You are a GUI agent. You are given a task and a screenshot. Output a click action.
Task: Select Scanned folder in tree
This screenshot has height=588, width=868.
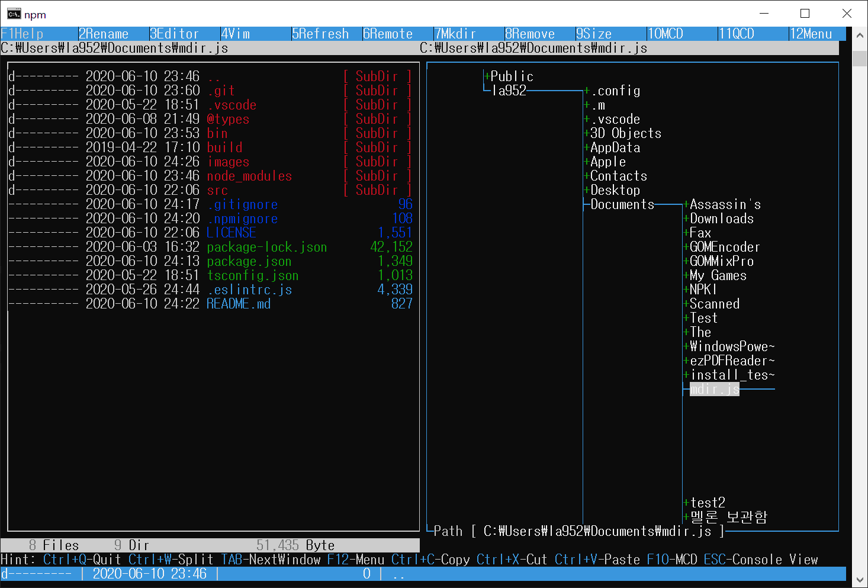[x=715, y=304]
